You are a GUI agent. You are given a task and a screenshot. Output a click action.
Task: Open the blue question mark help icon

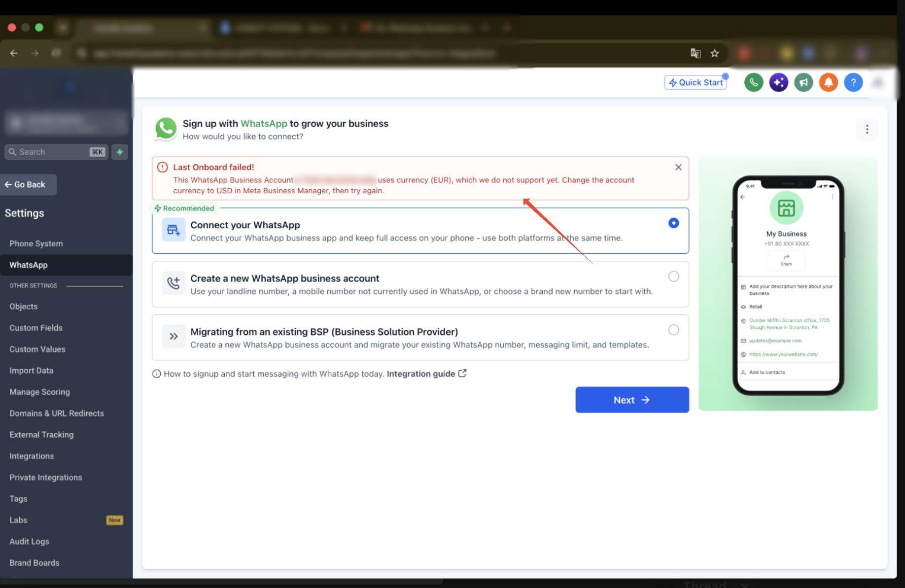pyautogui.click(x=853, y=82)
